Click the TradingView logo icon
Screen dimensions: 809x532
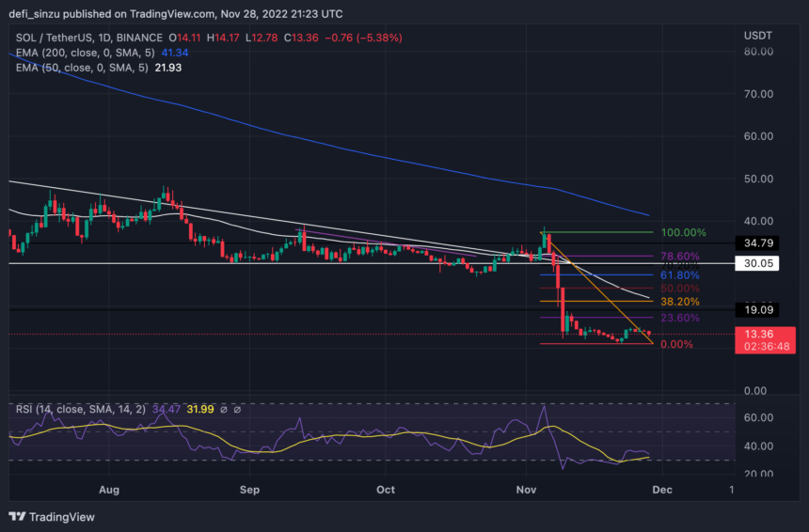click(17, 516)
